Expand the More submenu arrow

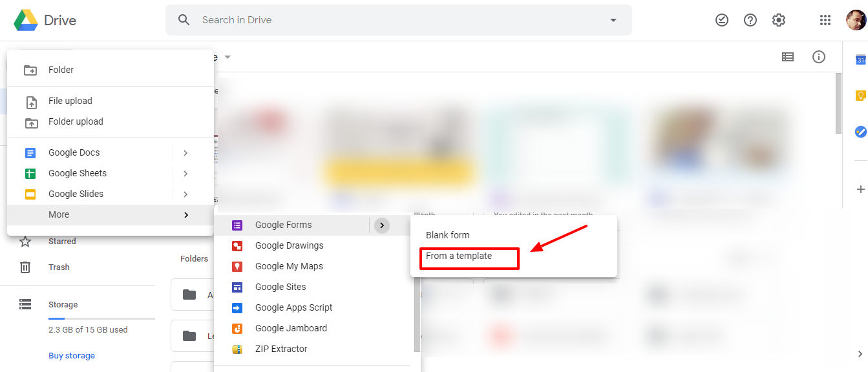[185, 214]
